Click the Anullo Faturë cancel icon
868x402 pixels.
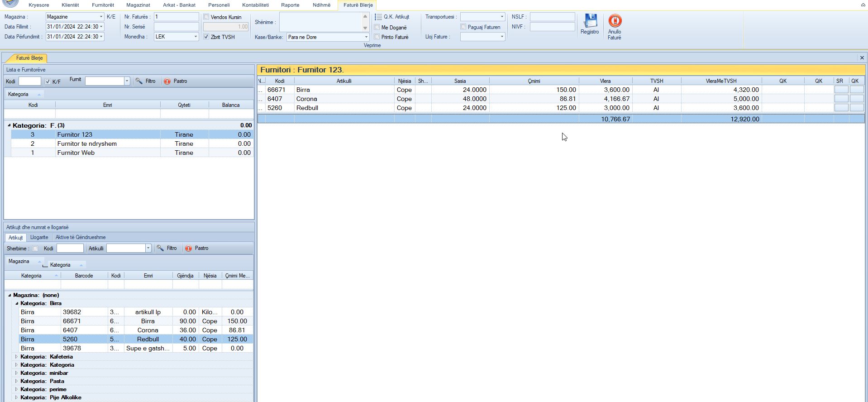click(x=615, y=21)
